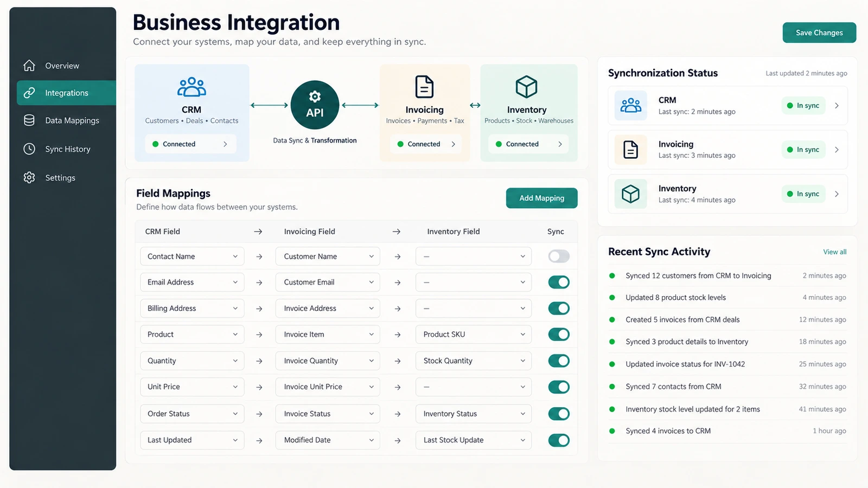Switch off sync for Order Status row

(559, 414)
